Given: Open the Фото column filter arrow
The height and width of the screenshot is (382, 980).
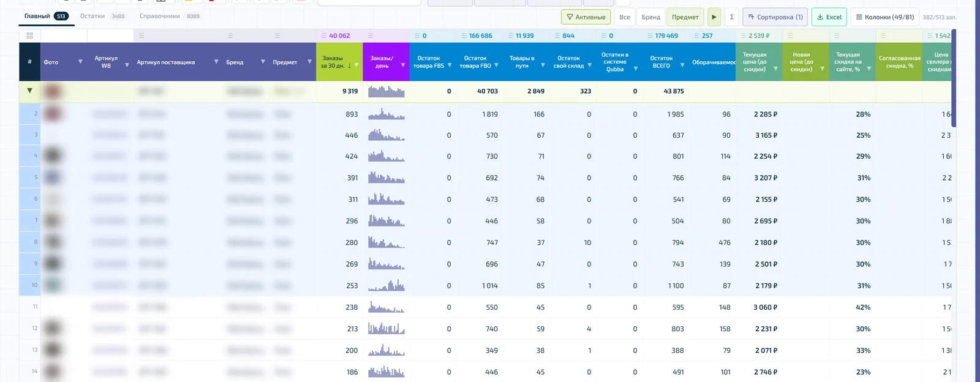Looking at the screenshot, I should pyautogui.click(x=80, y=62).
